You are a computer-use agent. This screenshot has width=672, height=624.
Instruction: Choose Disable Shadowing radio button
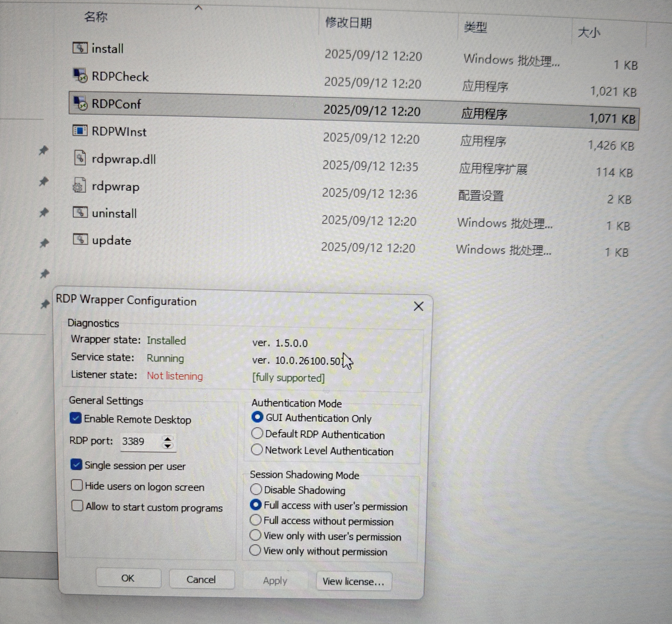(x=256, y=489)
